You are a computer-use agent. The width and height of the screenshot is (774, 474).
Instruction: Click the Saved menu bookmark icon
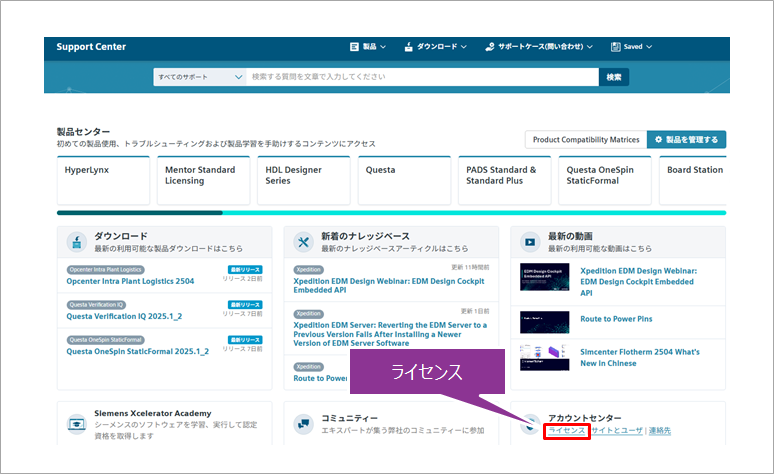[x=615, y=46]
